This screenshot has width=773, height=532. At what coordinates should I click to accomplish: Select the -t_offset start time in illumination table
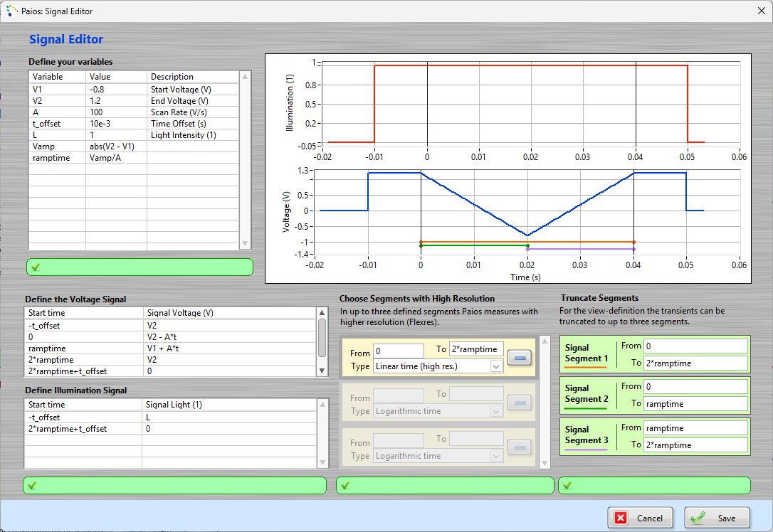pos(83,417)
